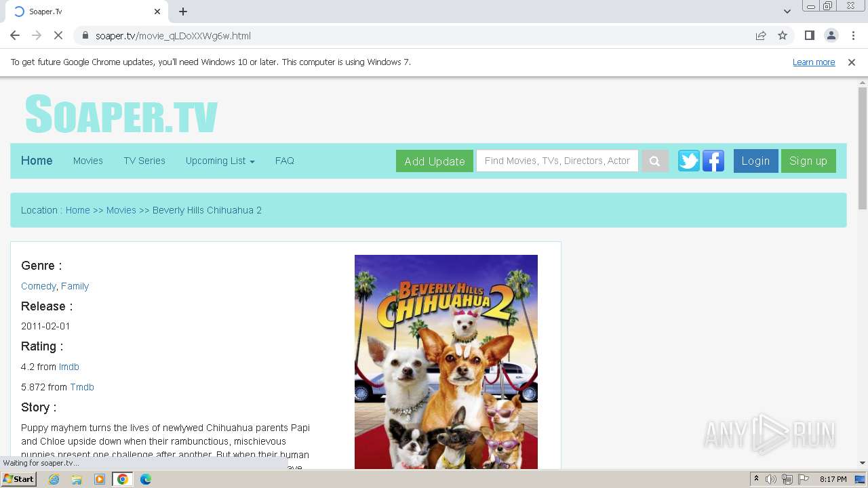
Task: Open the Home navigation item
Action: tap(37, 161)
